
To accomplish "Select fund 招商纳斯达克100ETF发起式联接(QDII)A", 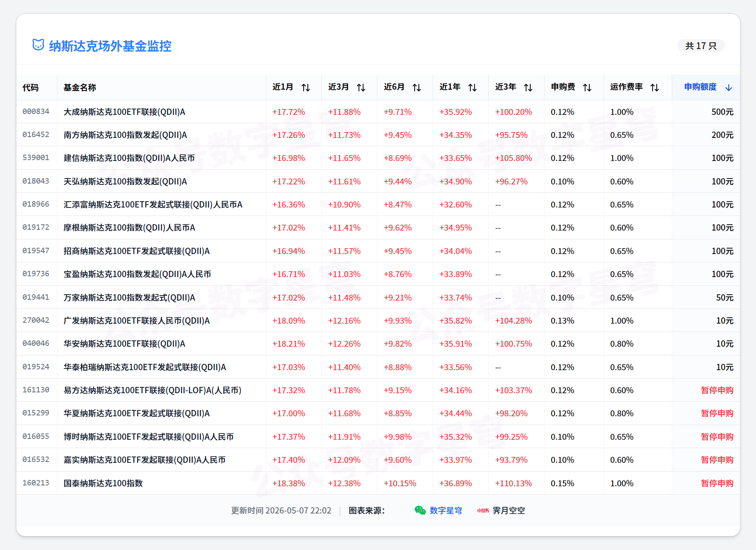I will tap(137, 251).
